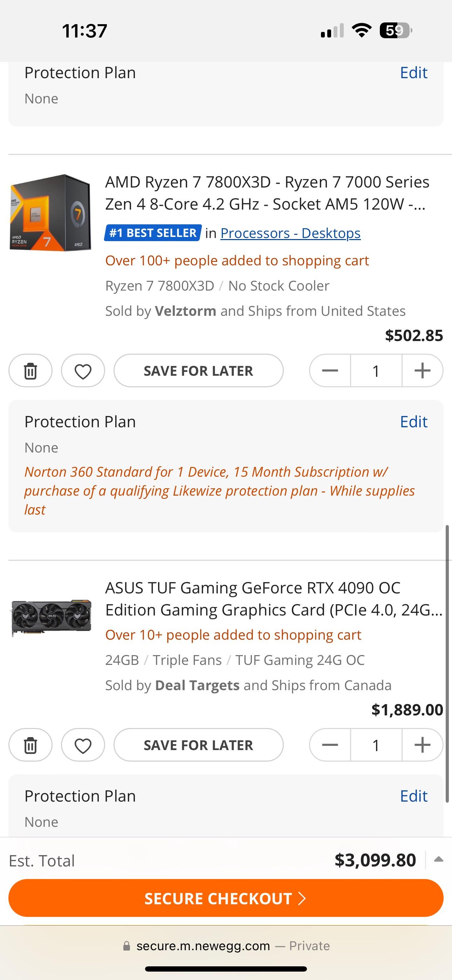Viewport: 452px width, 980px height.
Task: Delete the AMD Ryzen 7 7800X3D item
Action: coord(30,371)
